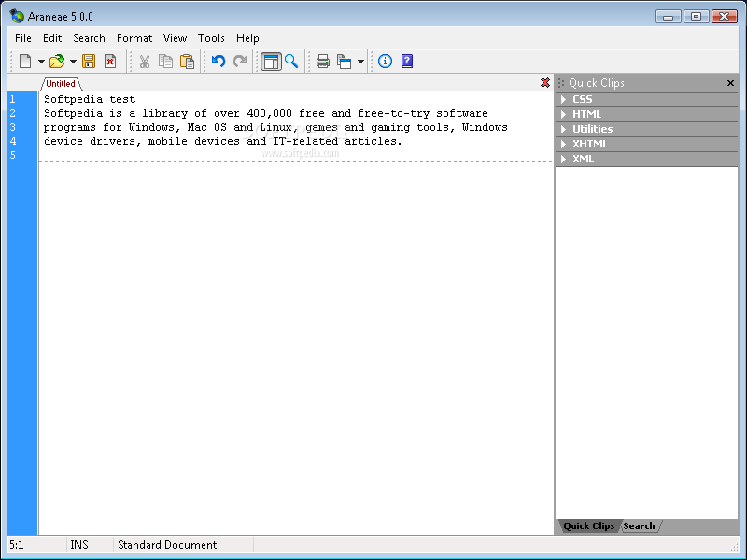Create a new document with the New icon

point(25,62)
